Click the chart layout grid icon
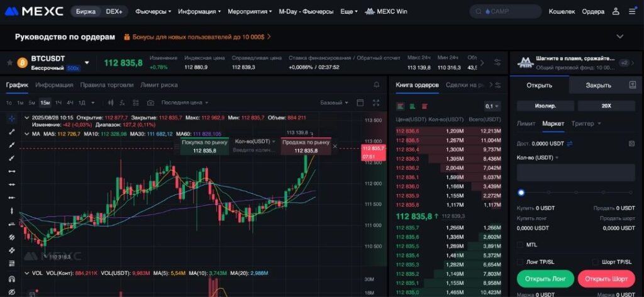644x297 pixels. pos(136,103)
